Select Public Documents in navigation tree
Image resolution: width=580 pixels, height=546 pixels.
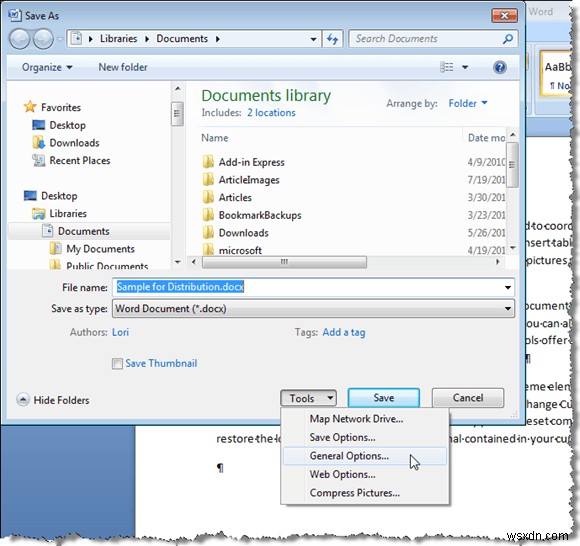tap(107, 265)
